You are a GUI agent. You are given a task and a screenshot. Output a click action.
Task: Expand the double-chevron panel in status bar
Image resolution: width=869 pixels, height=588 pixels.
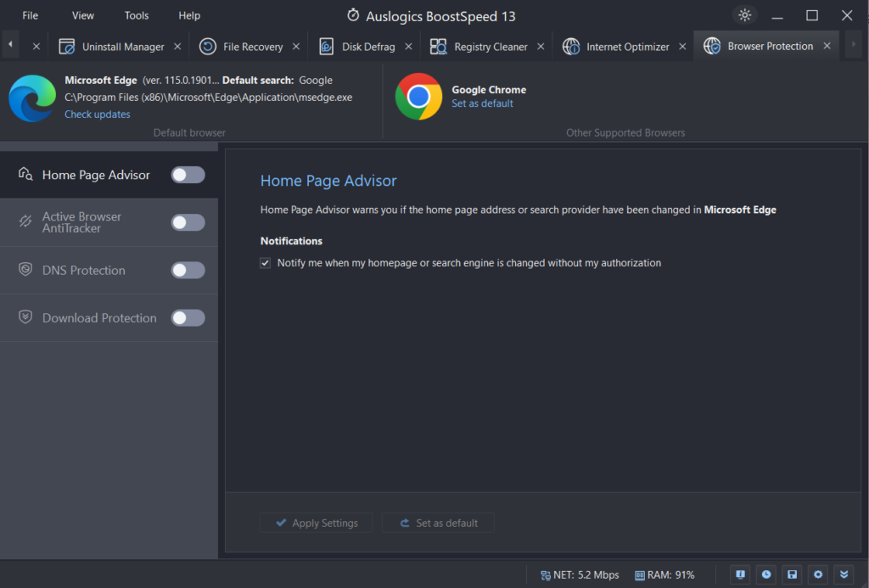point(844,574)
